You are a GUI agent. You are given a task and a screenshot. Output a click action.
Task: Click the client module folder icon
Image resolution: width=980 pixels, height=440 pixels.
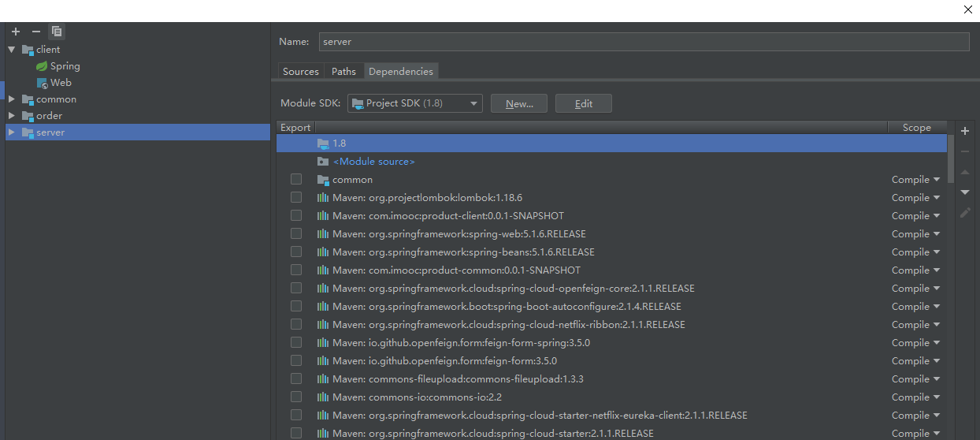click(x=28, y=50)
